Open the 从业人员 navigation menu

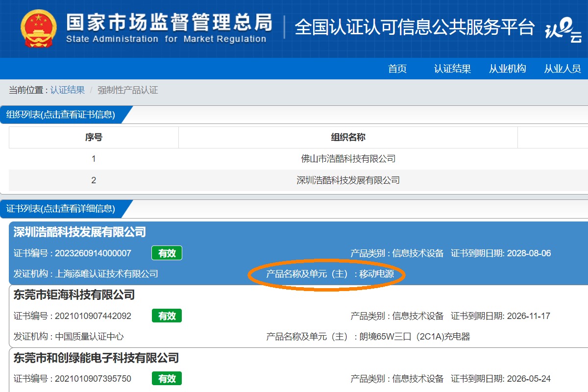(562, 69)
